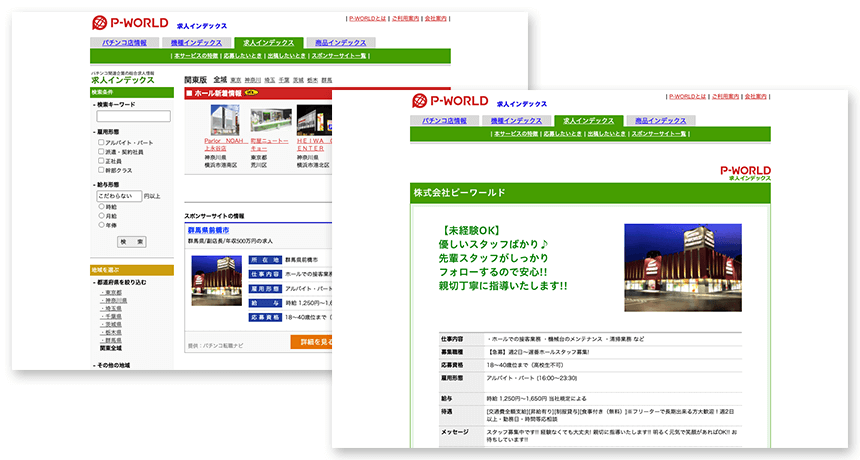
Task: Tick the 幹部クラス checkbox
Action: pos(101,169)
